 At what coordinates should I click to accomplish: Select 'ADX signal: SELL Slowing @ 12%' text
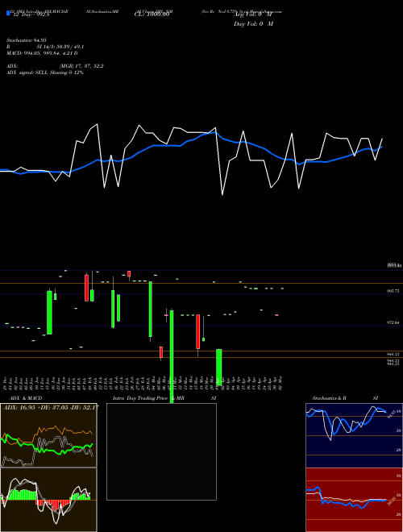point(45,73)
